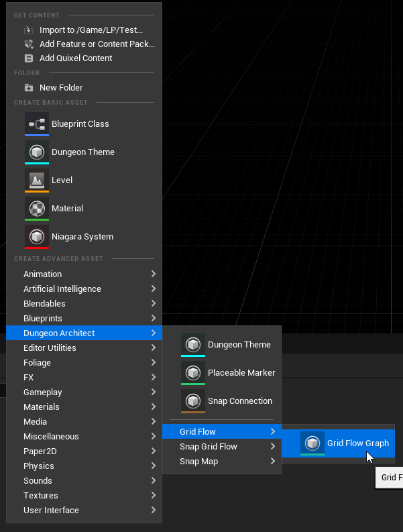Select Add Quixel Content entry

tap(84, 58)
